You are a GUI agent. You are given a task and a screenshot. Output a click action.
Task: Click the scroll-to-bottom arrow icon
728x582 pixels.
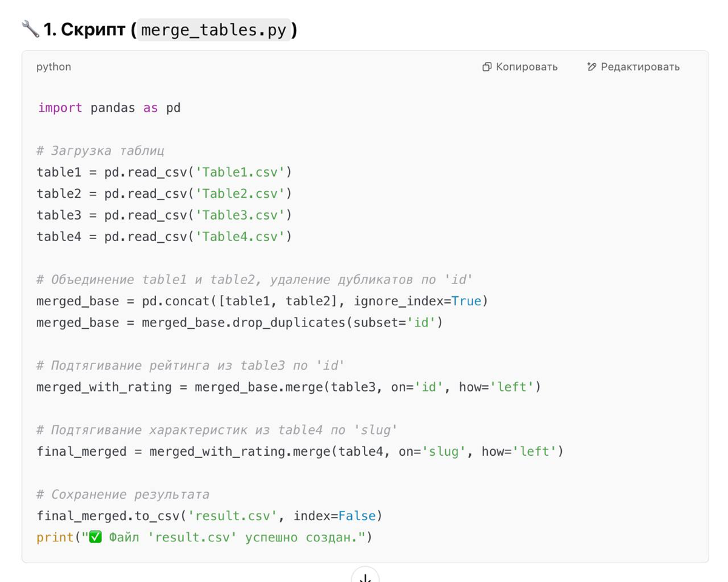(x=365, y=575)
